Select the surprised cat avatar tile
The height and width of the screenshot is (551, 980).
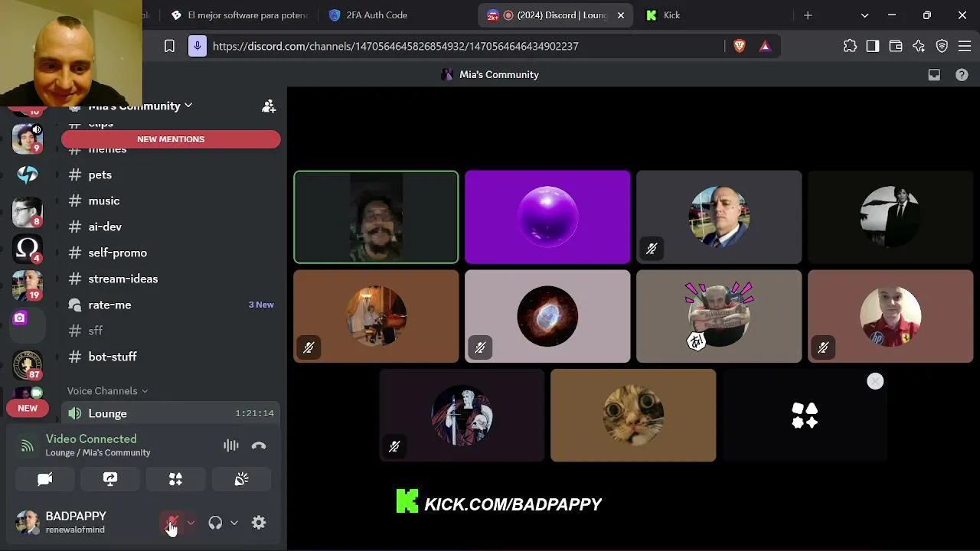point(633,416)
